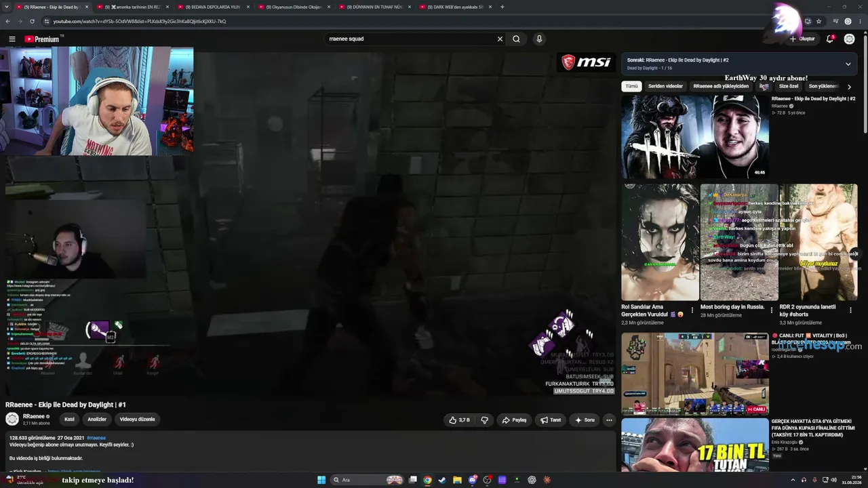This screenshot has height=488, width=868.
Task: Open 'RRaenee - Ekip ile Dead by Daylight | #2' title
Action: 813,99
